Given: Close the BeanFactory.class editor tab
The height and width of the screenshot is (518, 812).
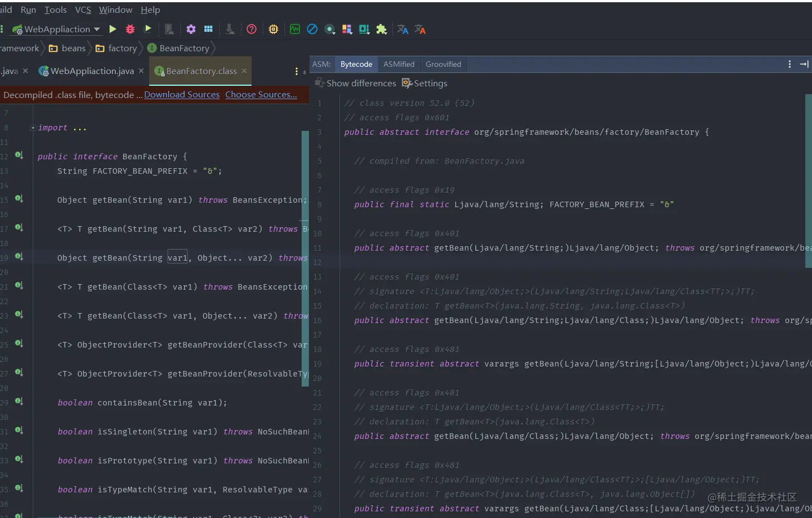Looking at the screenshot, I should pyautogui.click(x=244, y=71).
